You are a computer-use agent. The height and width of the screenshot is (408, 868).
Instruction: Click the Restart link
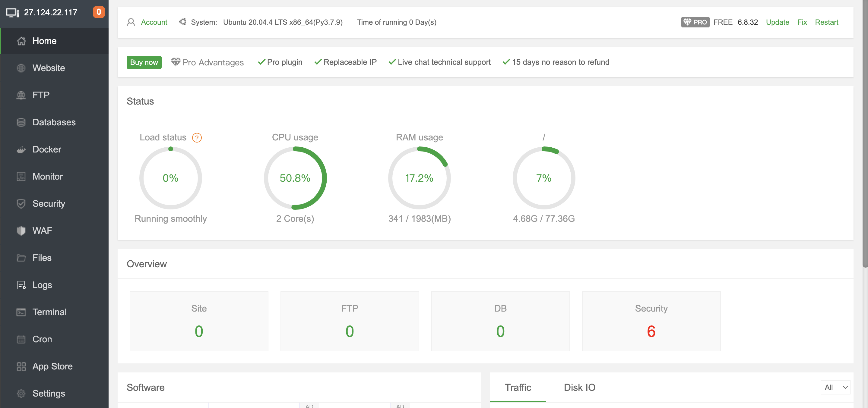826,22
